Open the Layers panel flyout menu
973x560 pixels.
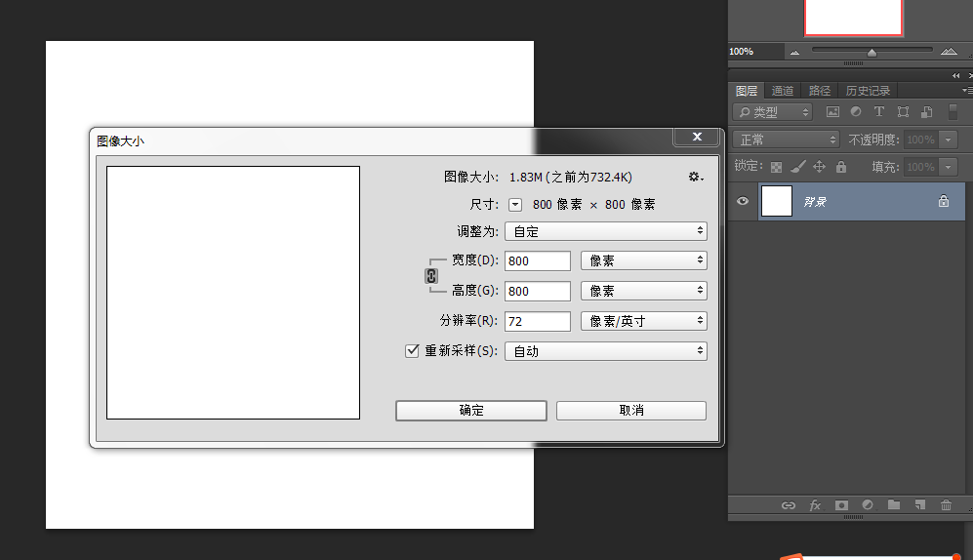967,91
